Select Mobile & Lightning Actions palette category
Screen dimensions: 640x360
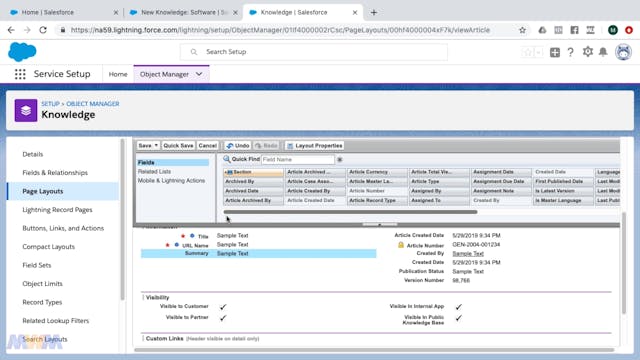171,180
